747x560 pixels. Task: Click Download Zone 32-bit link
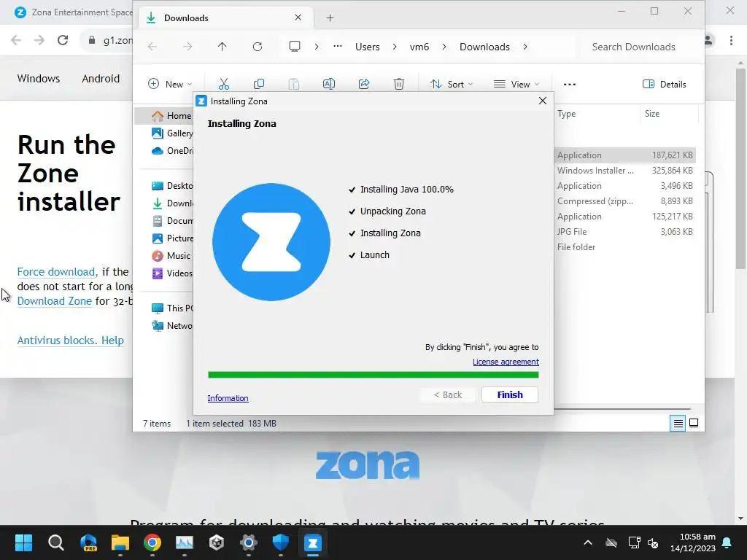54,301
